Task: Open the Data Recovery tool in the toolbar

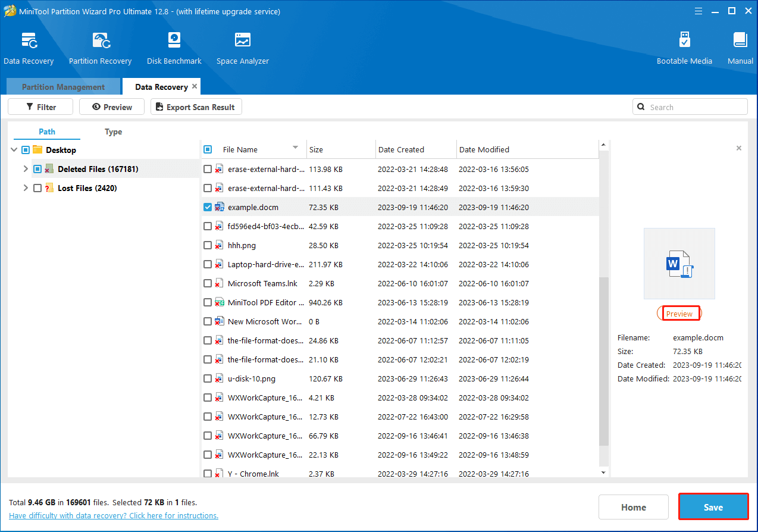Action: tap(29, 48)
